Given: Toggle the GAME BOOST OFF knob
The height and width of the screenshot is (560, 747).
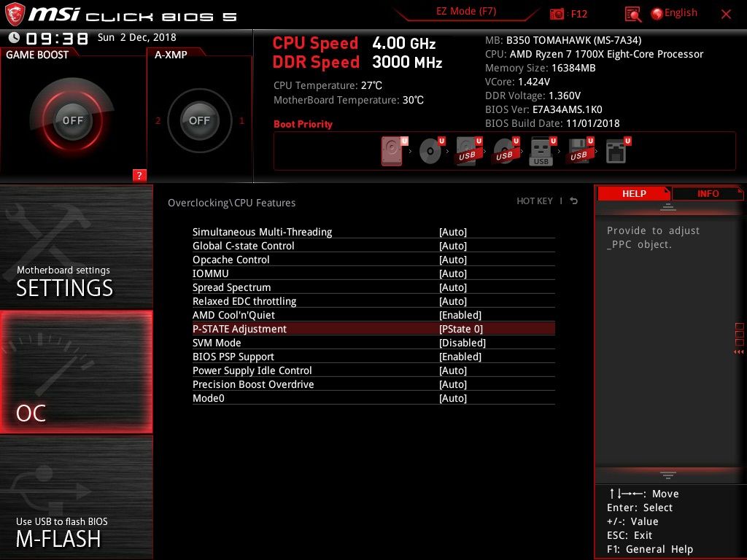Looking at the screenshot, I should coord(72,120).
